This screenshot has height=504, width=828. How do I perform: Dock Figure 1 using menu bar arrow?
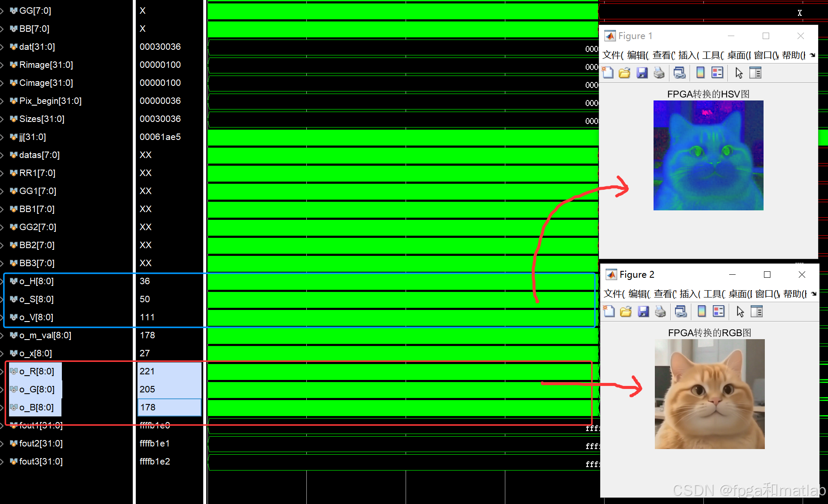point(812,55)
